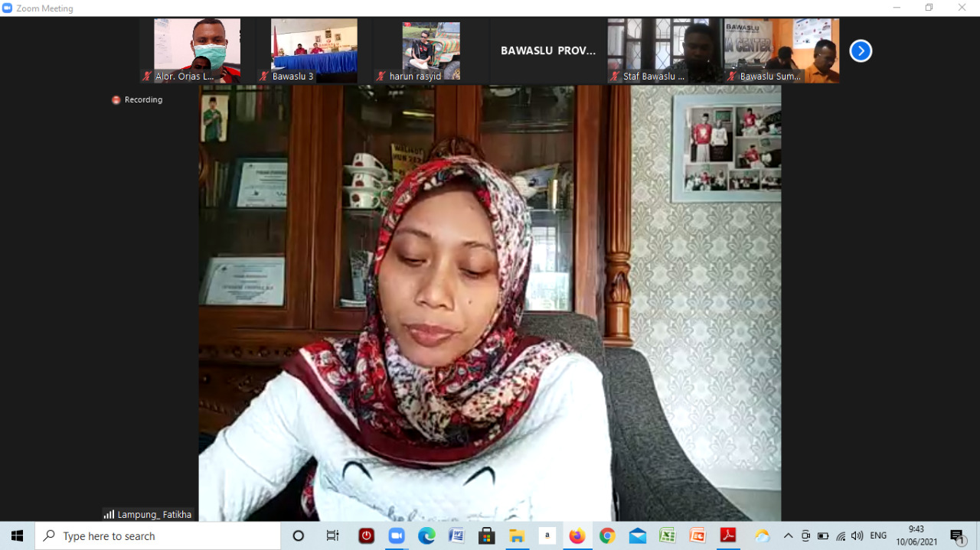Image resolution: width=980 pixels, height=550 pixels.
Task: Select the Bawaslu 3 participant thumbnail
Action: coord(315,50)
